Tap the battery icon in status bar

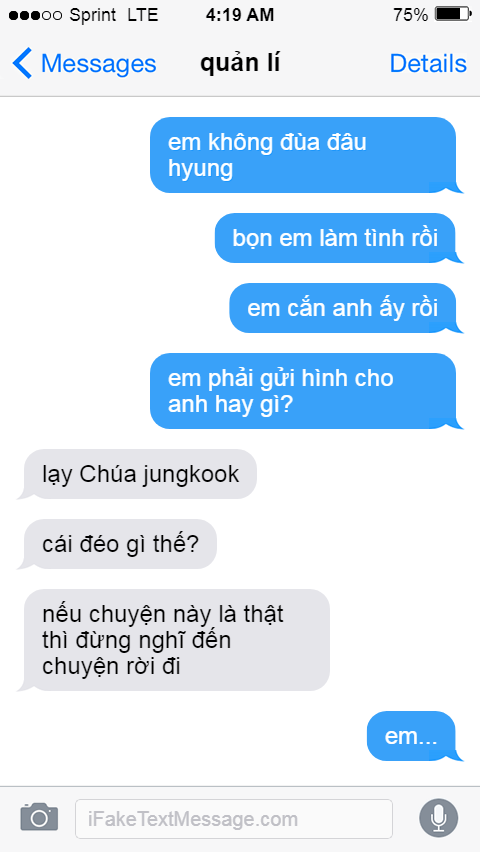pos(453,15)
